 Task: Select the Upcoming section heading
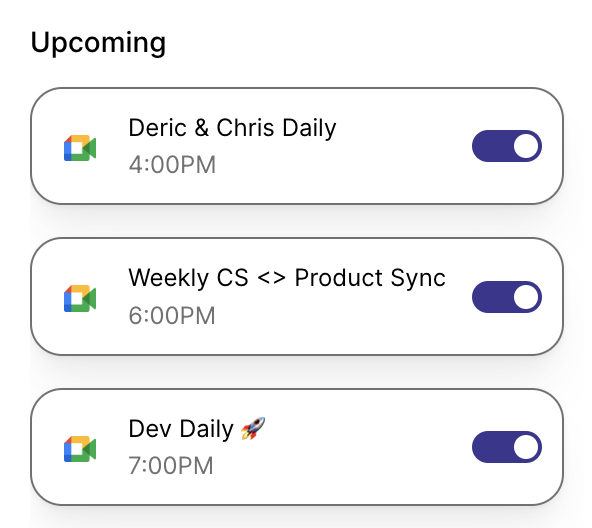[98, 43]
